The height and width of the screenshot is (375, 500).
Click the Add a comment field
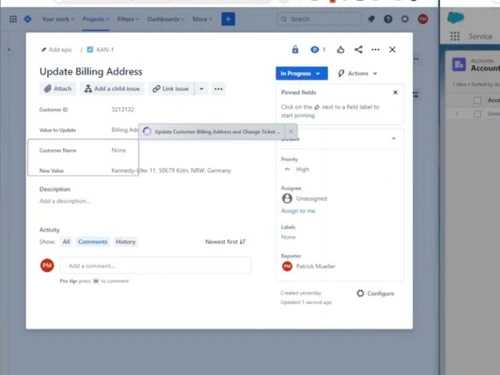pos(156,266)
